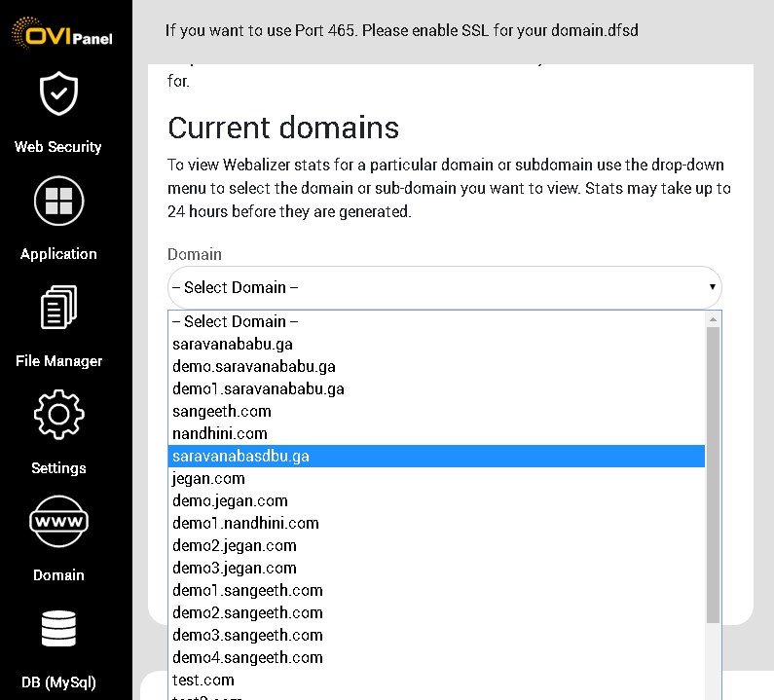Open the Settings gear icon

[58, 414]
